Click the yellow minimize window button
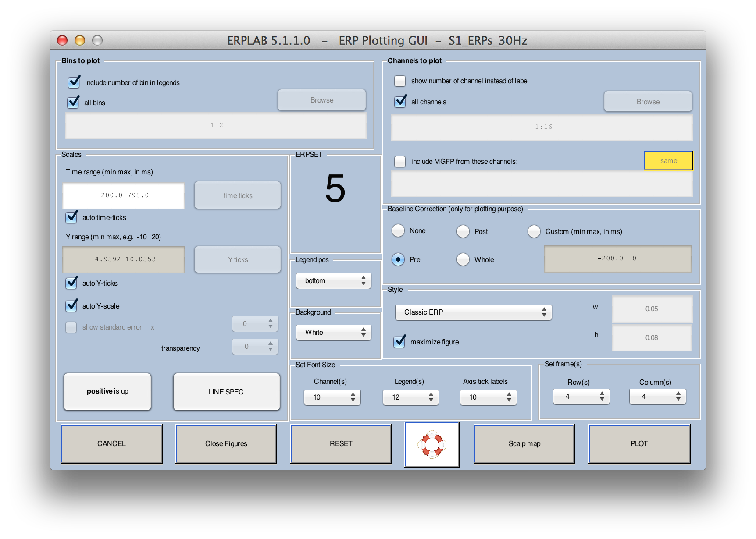756x539 pixels. [80, 40]
